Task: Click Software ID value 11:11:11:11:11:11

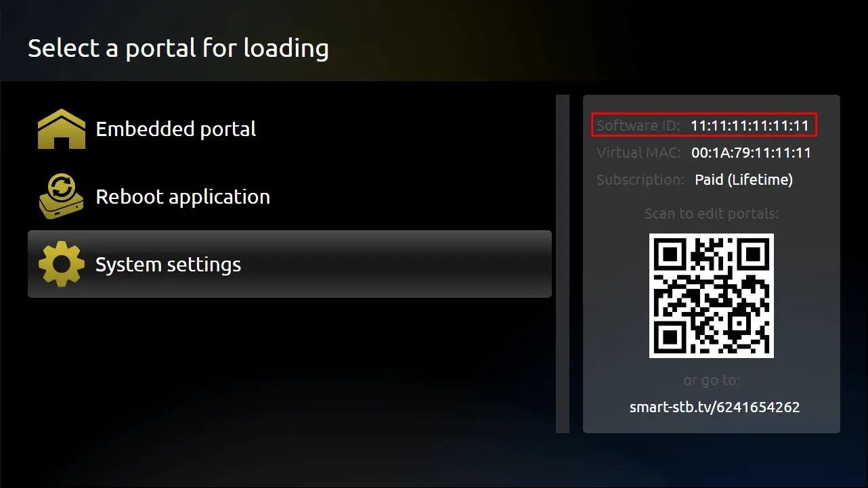Action: point(750,126)
